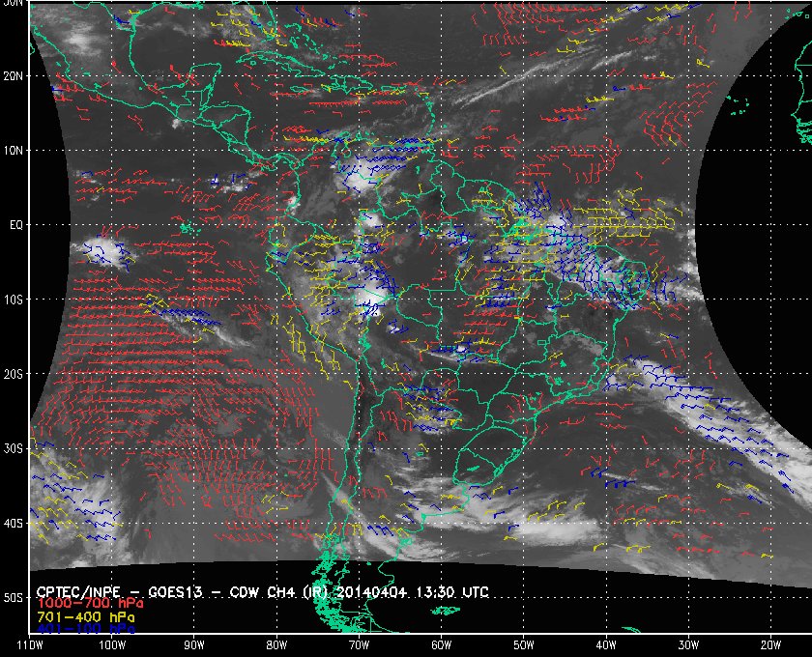Click the 20W longitude label
Image resolution: width=812 pixels, height=657 pixels.
[x=770, y=645]
